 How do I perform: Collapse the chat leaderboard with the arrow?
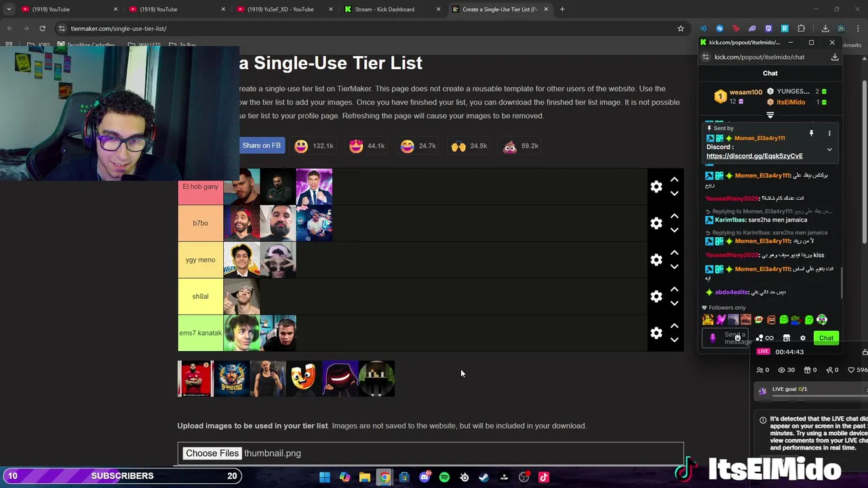pos(770,115)
